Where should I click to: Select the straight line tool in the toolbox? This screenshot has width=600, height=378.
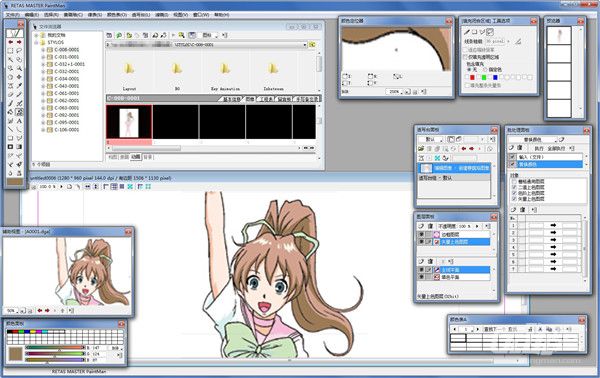pos(10,129)
